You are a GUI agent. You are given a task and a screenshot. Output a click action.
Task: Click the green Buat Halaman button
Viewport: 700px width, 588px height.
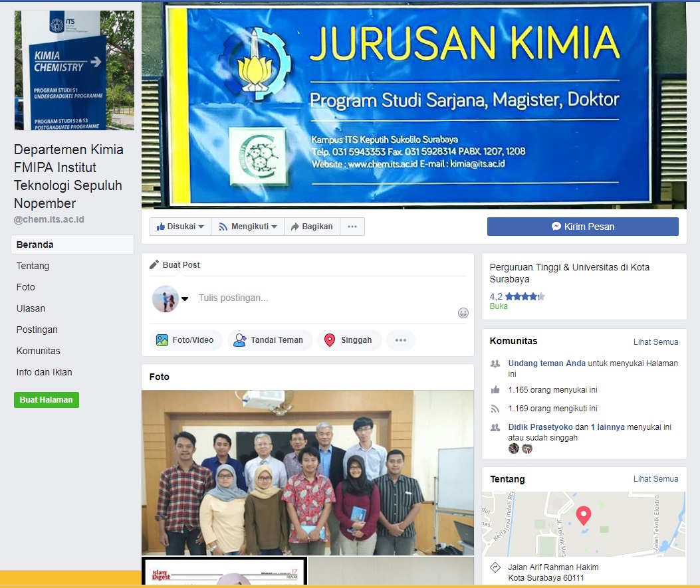point(47,400)
